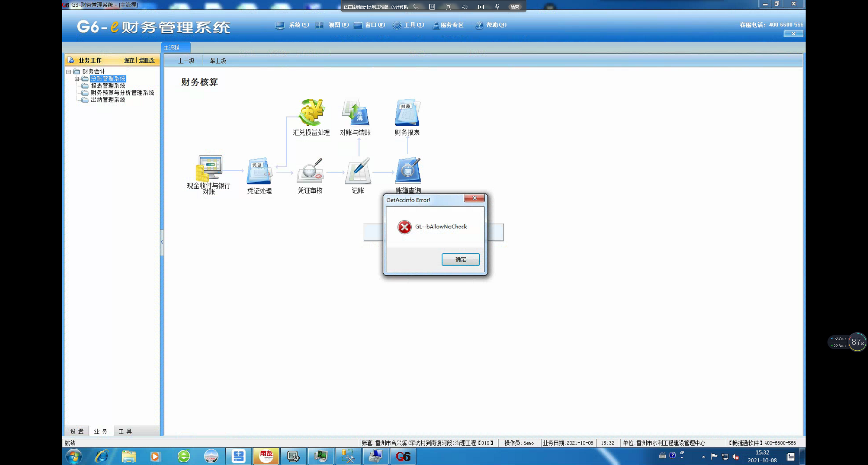Open the 服务专区 menu
The image size is (868, 465).
pos(448,25)
